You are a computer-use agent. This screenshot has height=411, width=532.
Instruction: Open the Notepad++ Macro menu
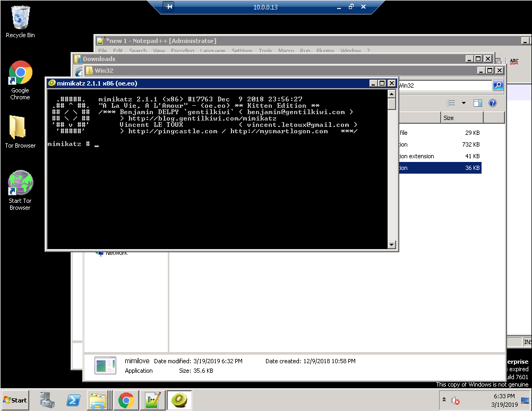point(286,51)
